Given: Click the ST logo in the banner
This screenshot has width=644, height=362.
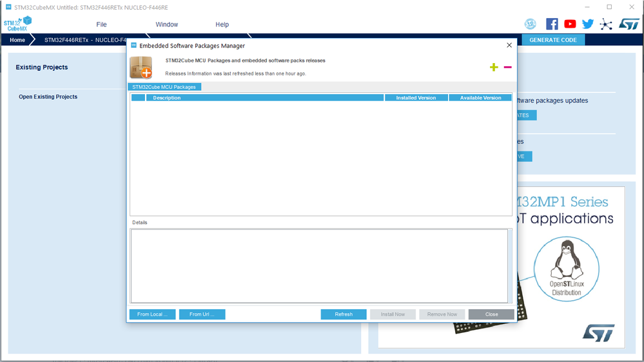Looking at the screenshot, I should click(x=598, y=332).
